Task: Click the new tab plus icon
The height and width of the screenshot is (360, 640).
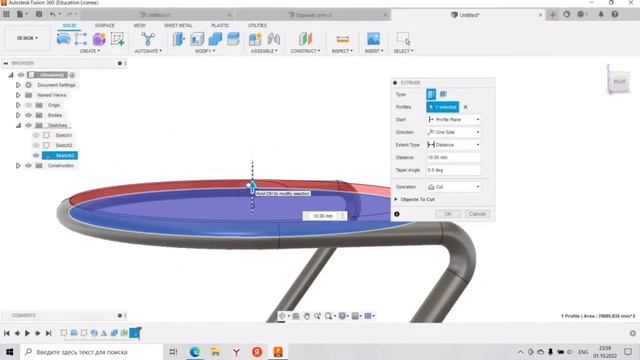Action: coord(553,15)
